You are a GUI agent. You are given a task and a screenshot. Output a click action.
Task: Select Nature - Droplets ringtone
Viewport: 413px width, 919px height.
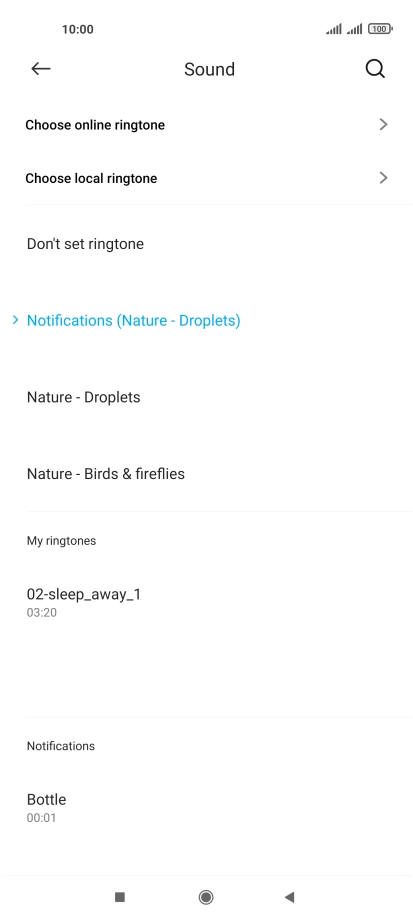[206, 397]
